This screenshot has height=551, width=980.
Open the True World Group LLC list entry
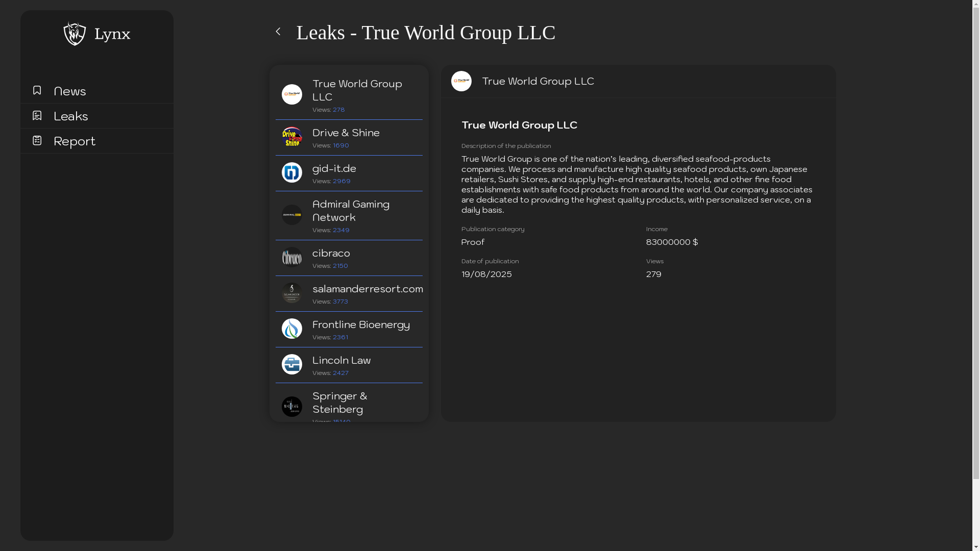click(x=357, y=90)
